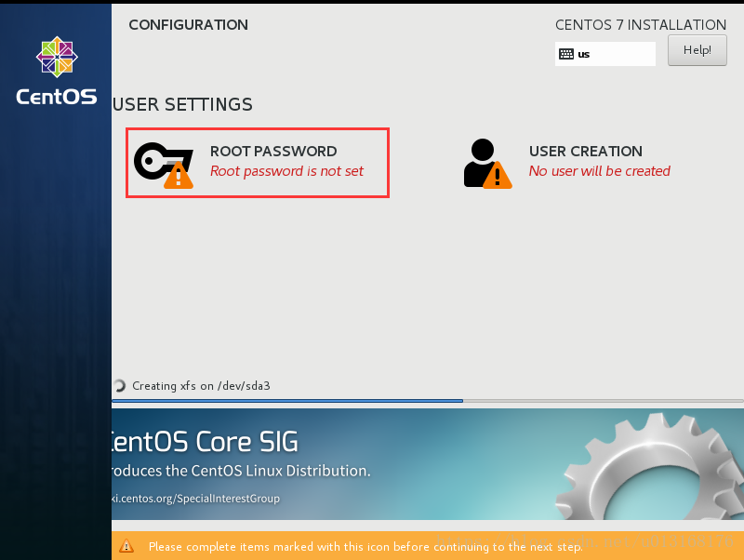Click 'produces the CentOS Linux Distribution' banner text
This screenshot has width=744, height=560.
click(x=241, y=471)
